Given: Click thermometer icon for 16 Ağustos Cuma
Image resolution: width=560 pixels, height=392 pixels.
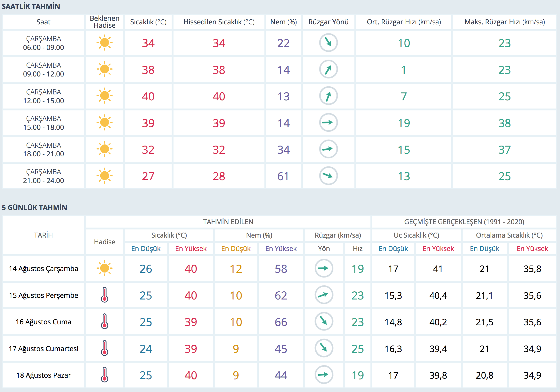Looking at the screenshot, I should click(104, 321).
